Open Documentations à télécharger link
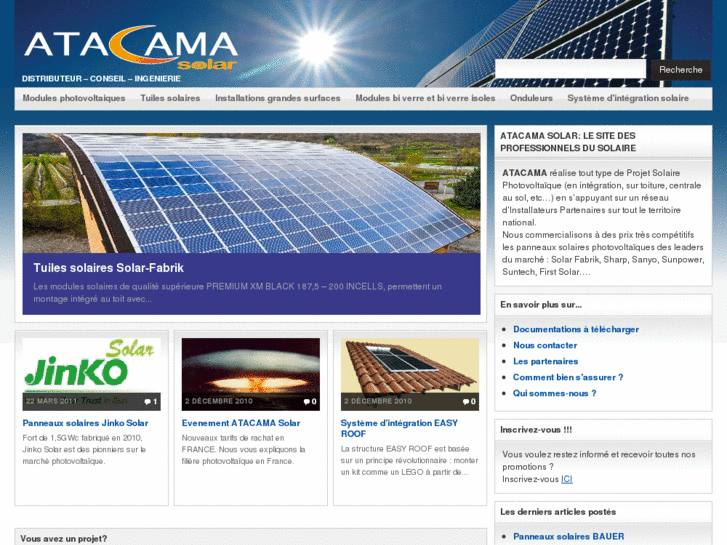This screenshot has height=545, width=727. coord(576,329)
